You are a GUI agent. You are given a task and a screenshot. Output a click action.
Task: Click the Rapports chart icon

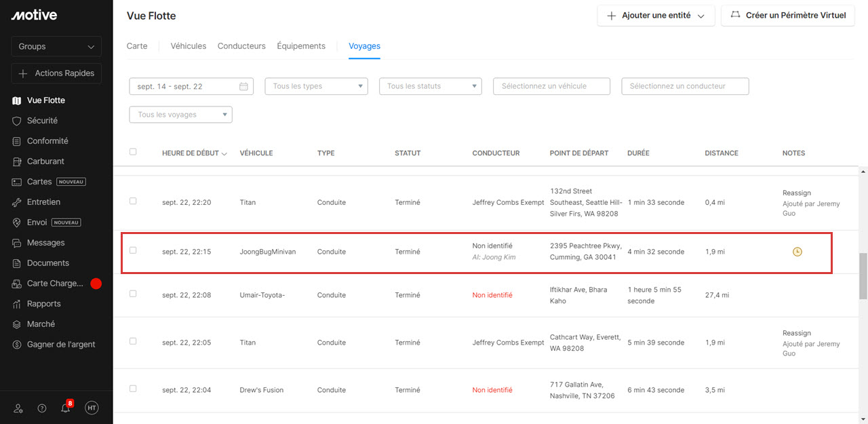(x=17, y=304)
